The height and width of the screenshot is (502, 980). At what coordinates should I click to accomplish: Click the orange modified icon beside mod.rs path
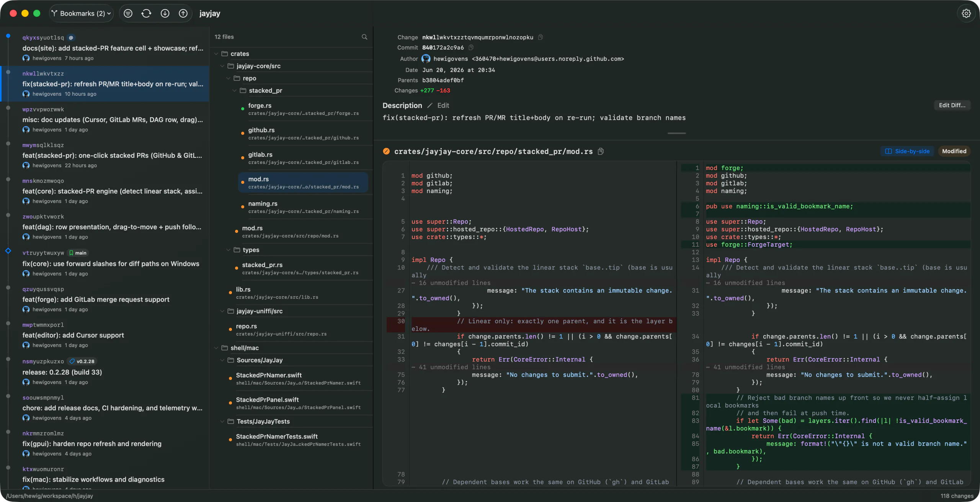386,151
